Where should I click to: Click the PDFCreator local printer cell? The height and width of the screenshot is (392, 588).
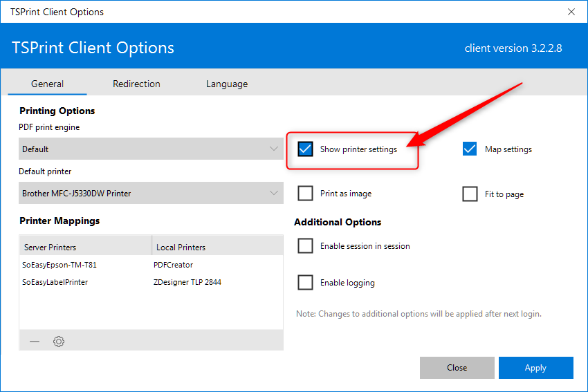click(173, 265)
